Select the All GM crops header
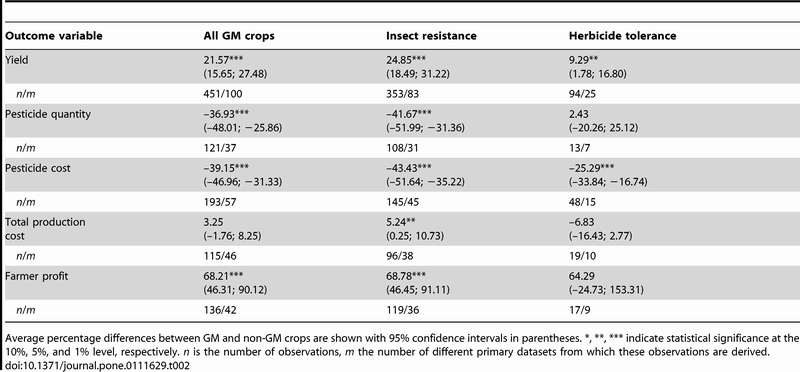Image resolution: width=800 pixels, height=372 pixels. coord(234,36)
